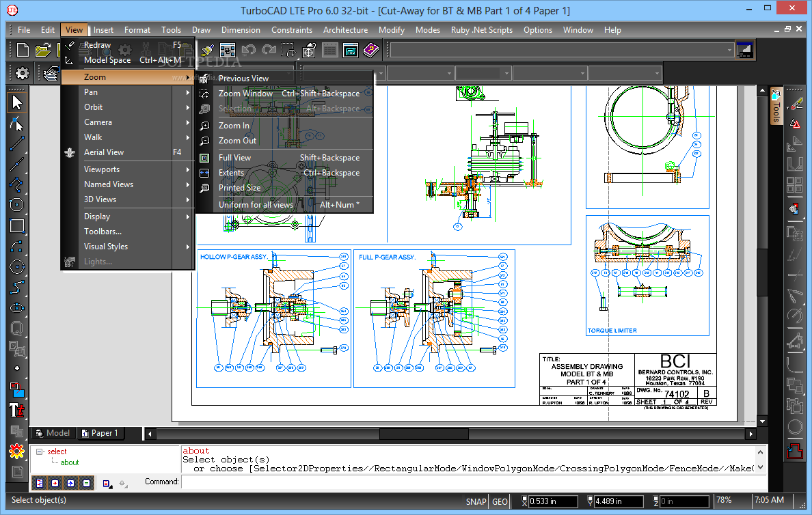Select the Ellipse tool
This screenshot has height=515, width=812.
[16, 308]
